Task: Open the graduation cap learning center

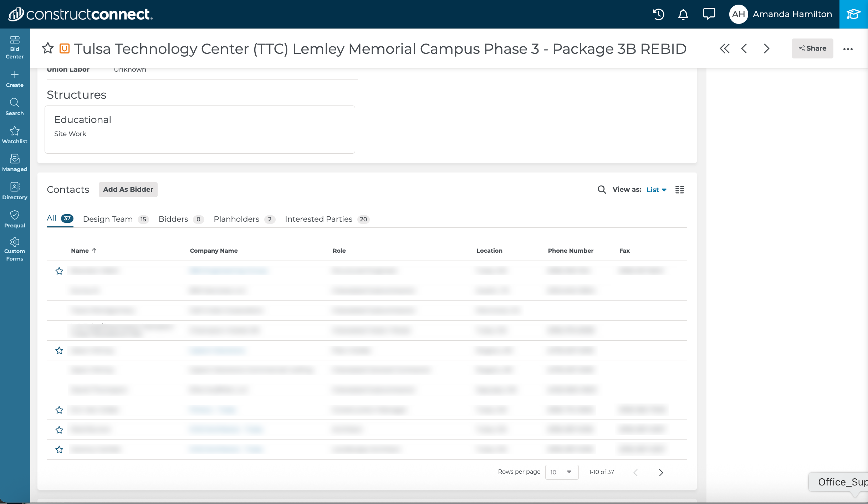Action: tap(853, 14)
